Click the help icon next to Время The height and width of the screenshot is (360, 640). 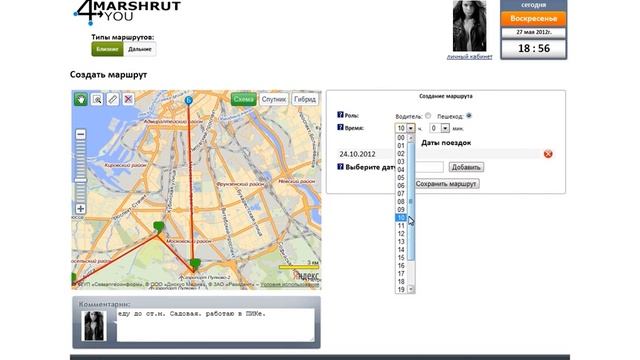point(340,127)
